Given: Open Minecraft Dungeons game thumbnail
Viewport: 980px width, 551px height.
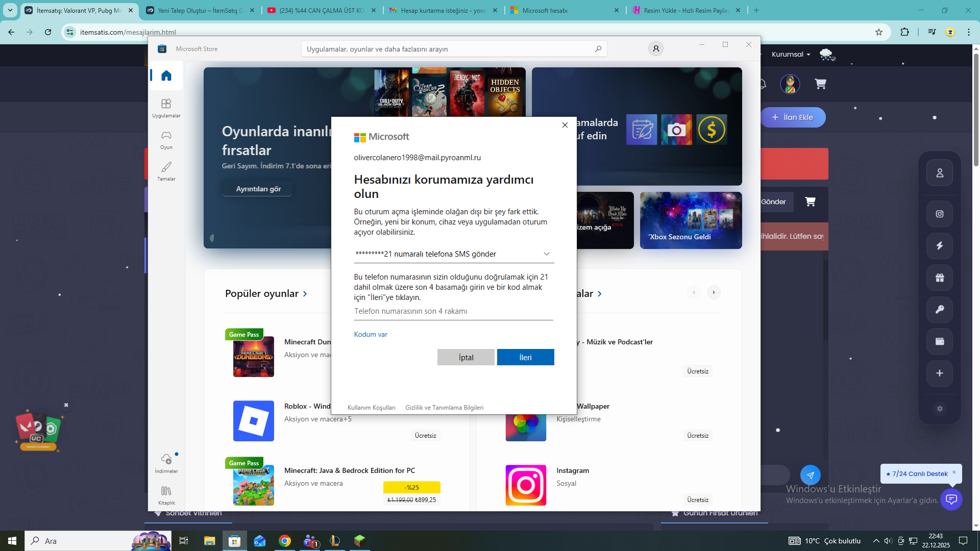Looking at the screenshot, I should click(254, 357).
